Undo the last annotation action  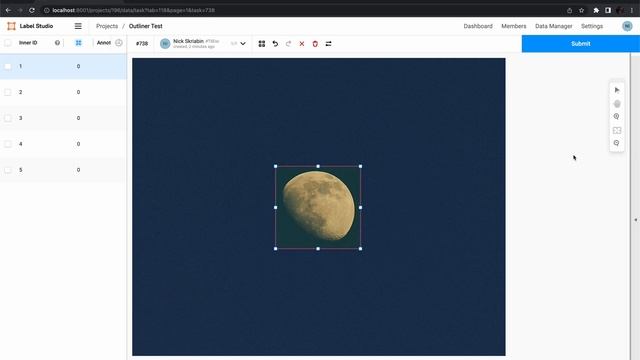(x=275, y=44)
